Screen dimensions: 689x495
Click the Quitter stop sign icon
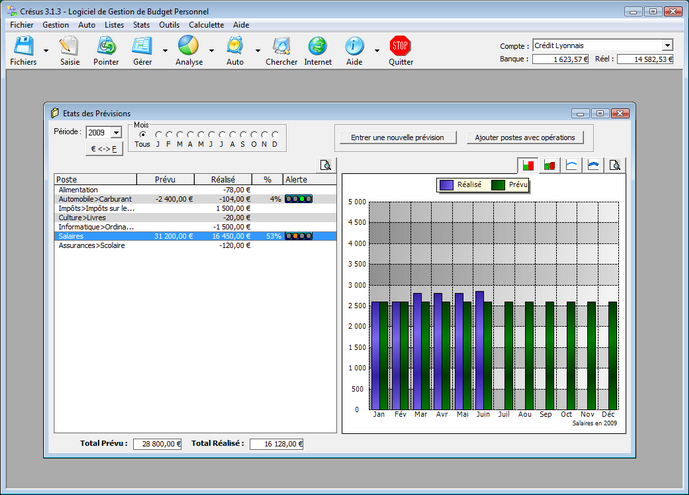click(x=400, y=46)
